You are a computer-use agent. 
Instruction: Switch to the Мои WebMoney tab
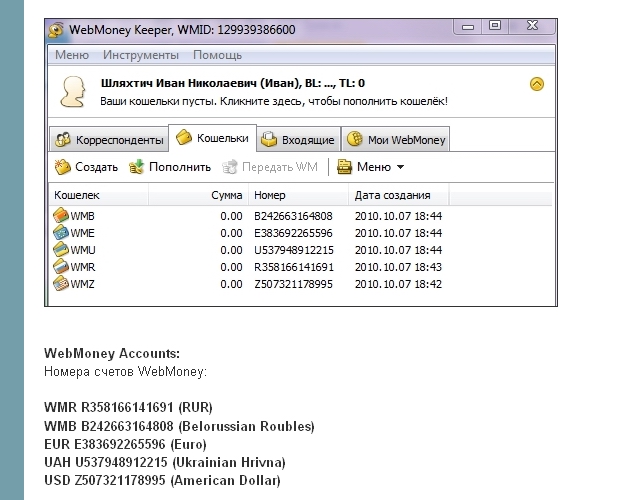pos(396,140)
